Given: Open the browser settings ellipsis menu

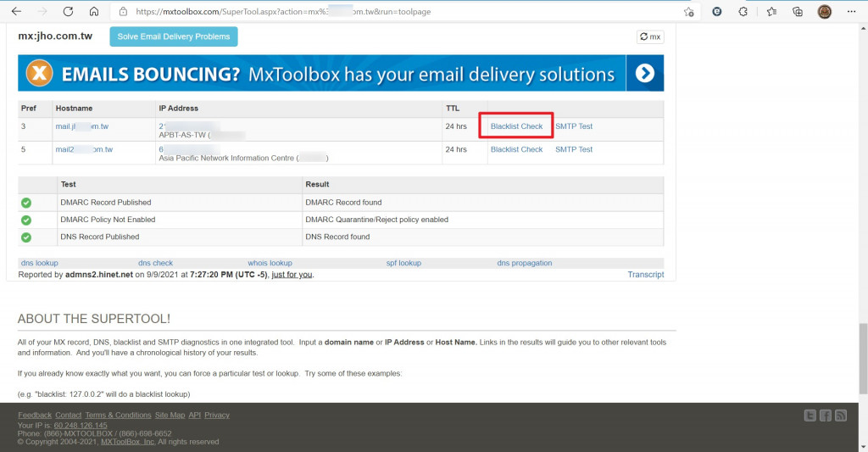Looking at the screenshot, I should pyautogui.click(x=851, y=11).
